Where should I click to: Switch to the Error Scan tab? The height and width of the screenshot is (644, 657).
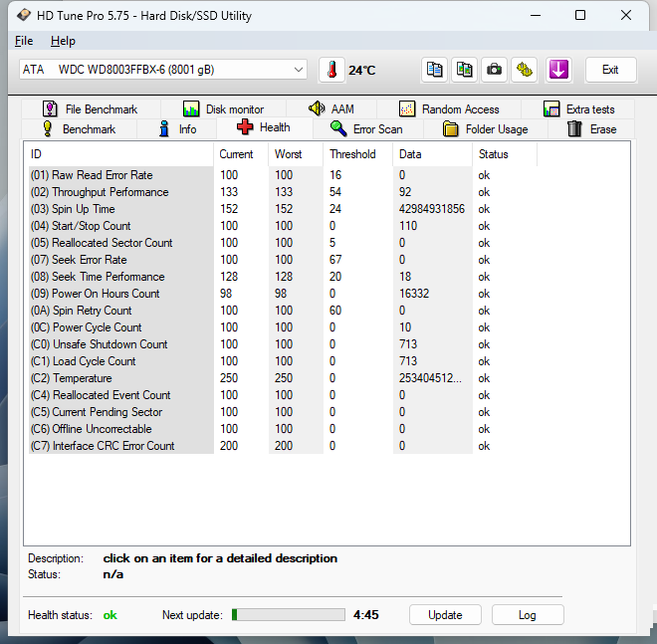[367, 129]
